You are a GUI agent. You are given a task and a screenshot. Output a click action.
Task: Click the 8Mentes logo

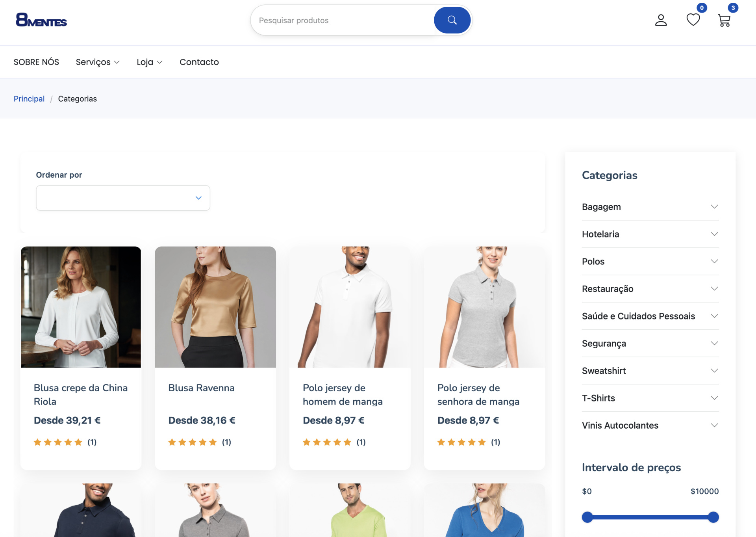tap(41, 20)
